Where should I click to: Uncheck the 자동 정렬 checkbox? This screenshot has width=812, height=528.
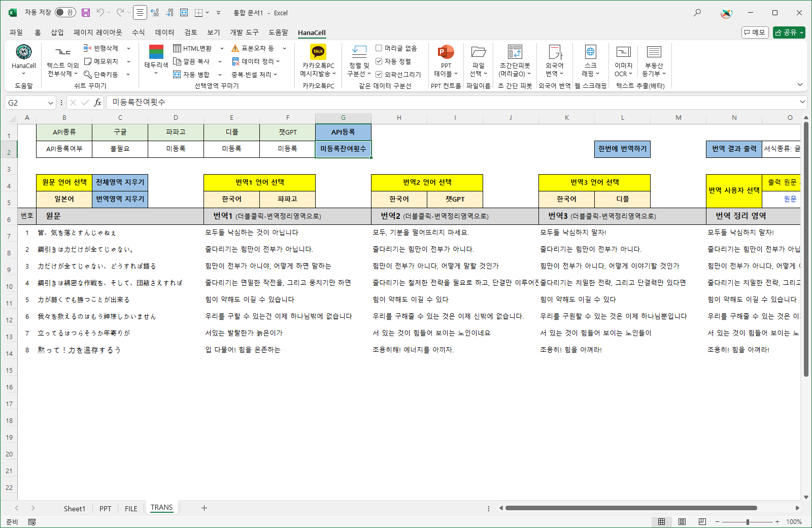[x=379, y=61]
